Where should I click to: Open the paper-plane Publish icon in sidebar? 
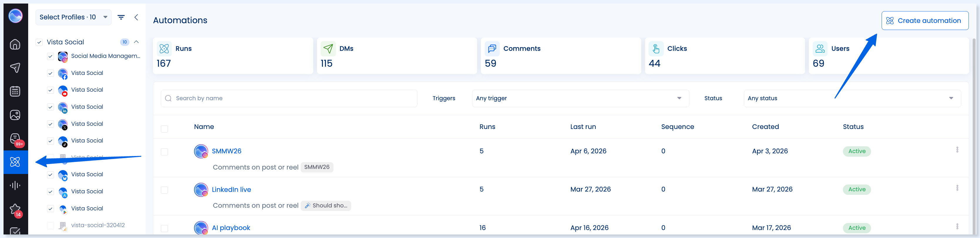15,68
